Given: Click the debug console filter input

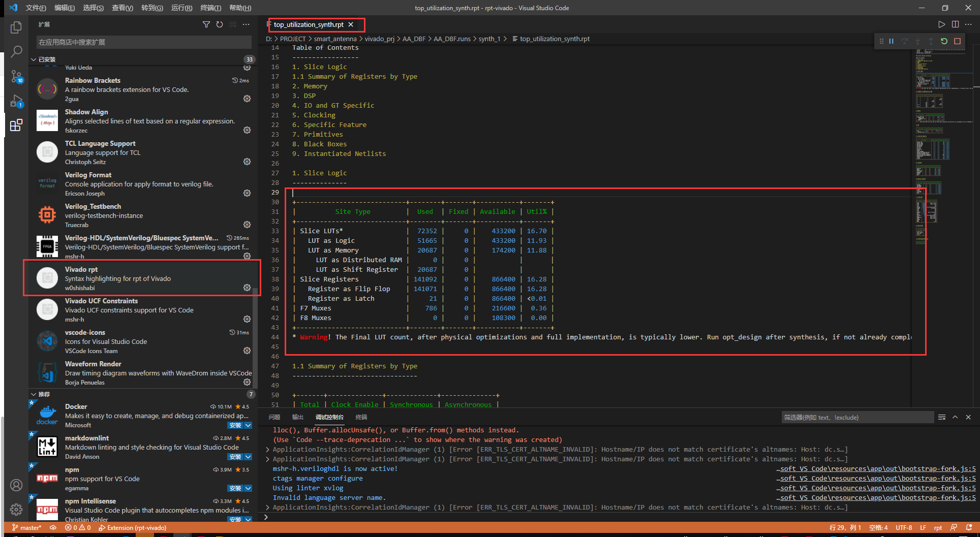Looking at the screenshot, I should [x=857, y=417].
